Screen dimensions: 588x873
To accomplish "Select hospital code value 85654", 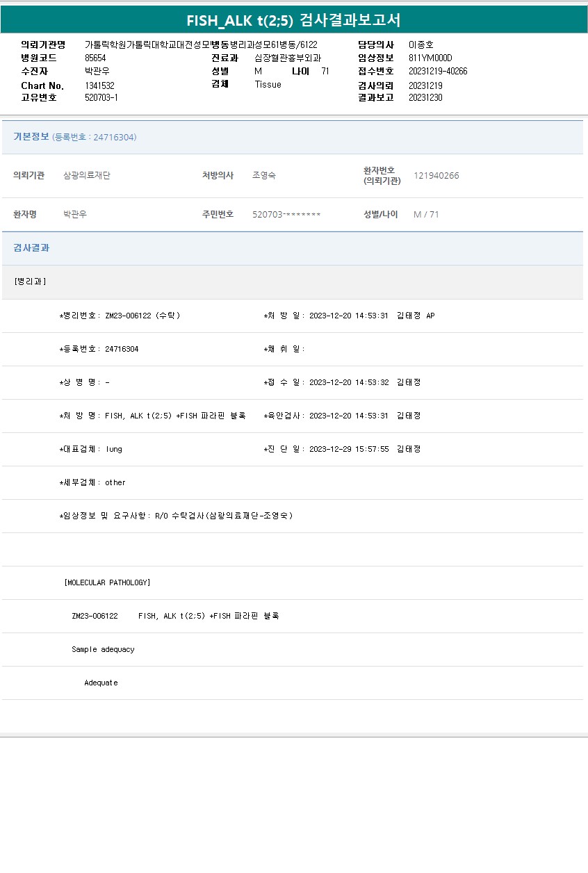I will [95, 58].
